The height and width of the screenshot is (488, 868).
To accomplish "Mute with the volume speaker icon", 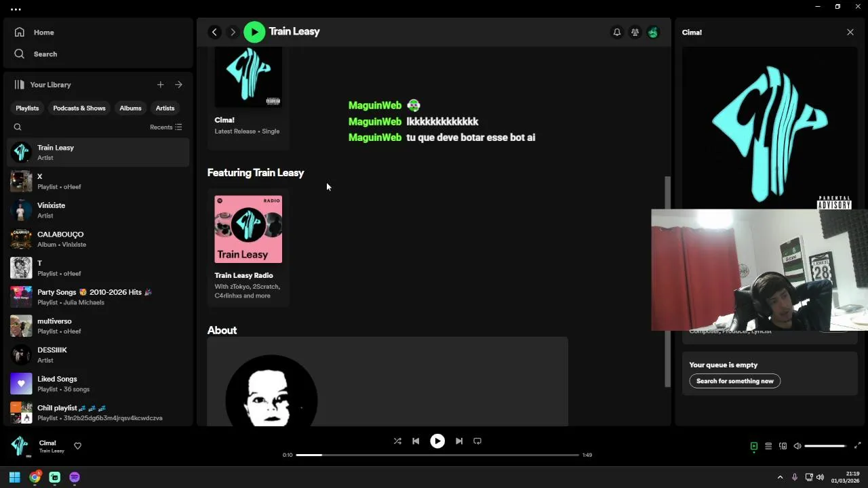I will click(x=797, y=446).
